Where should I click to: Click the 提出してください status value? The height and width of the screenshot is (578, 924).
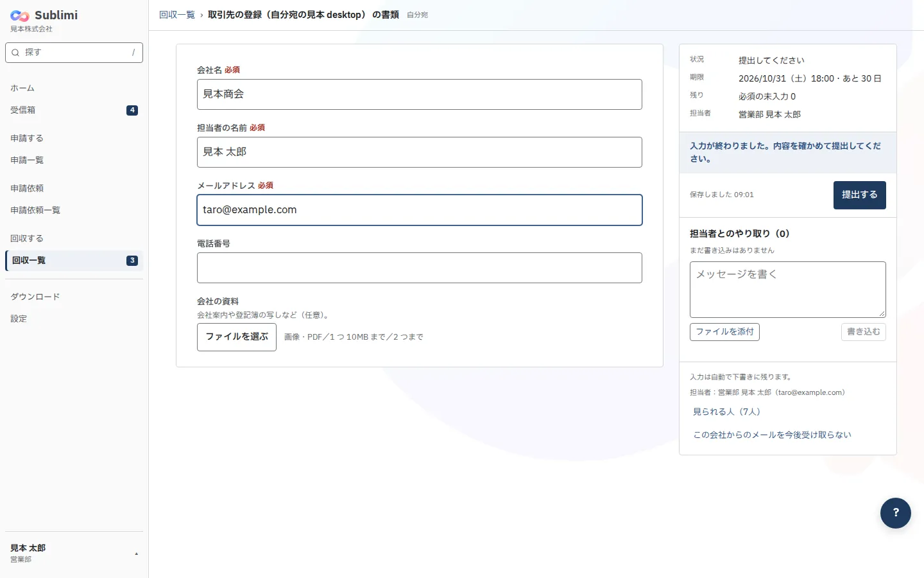(771, 60)
